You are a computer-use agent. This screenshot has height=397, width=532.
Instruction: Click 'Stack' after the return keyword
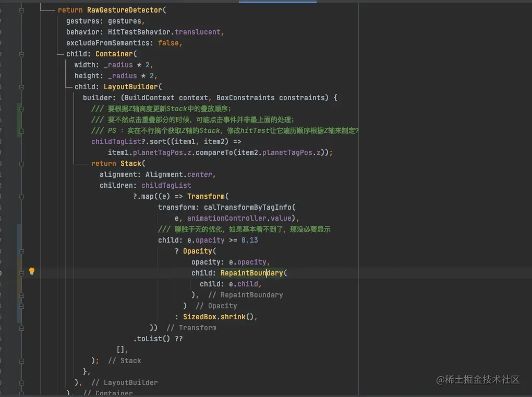[x=130, y=164]
